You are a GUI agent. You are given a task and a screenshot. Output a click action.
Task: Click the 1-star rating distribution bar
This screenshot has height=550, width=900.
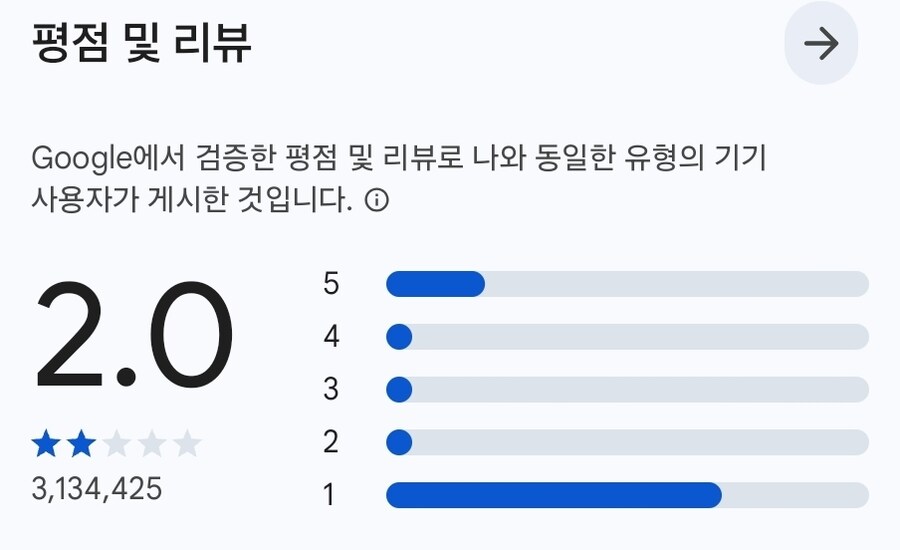pos(627,495)
